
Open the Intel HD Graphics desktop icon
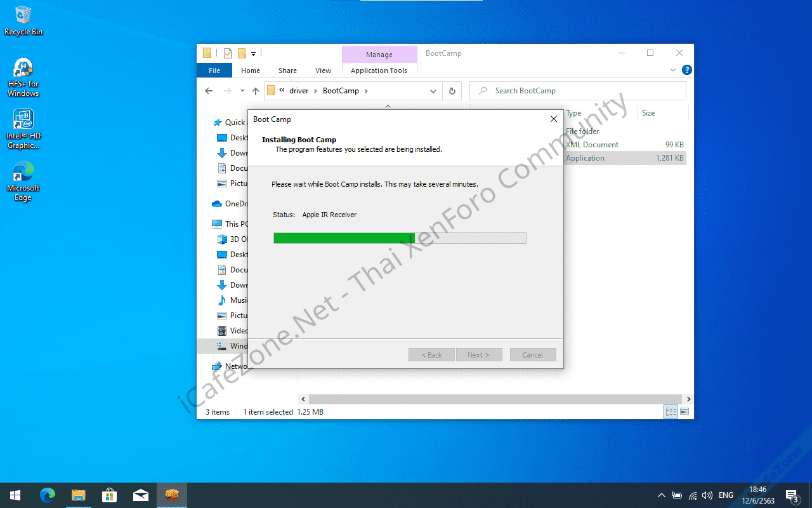click(23, 129)
